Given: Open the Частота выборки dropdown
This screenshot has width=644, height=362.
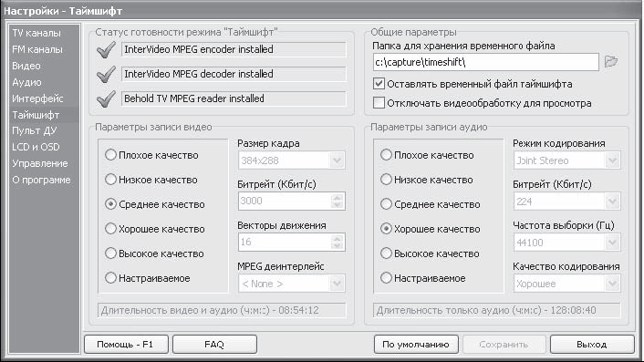Looking at the screenshot, I should pyautogui.click(x=612, y=243).
